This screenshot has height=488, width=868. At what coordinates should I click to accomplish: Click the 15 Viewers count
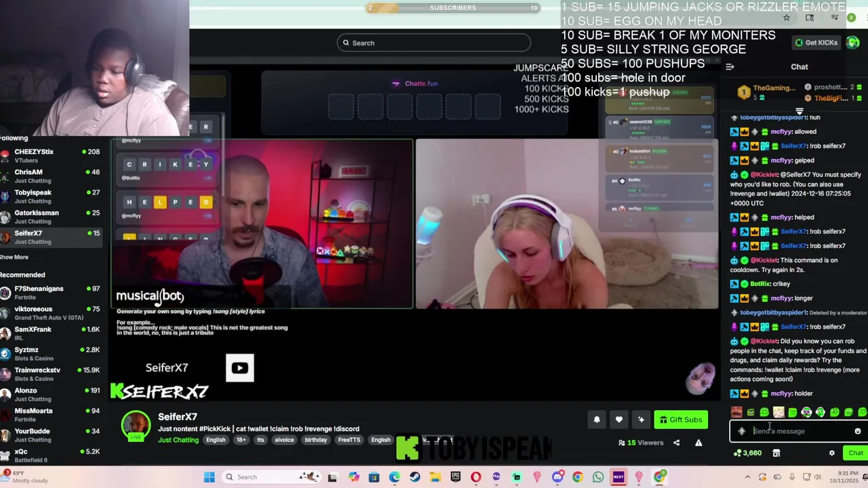(641, 443)
